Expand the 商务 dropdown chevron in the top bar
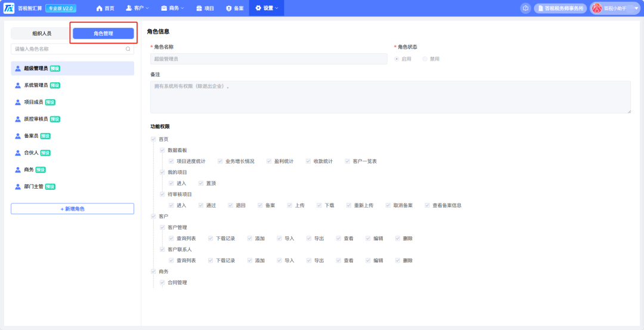 click(182, 8)
